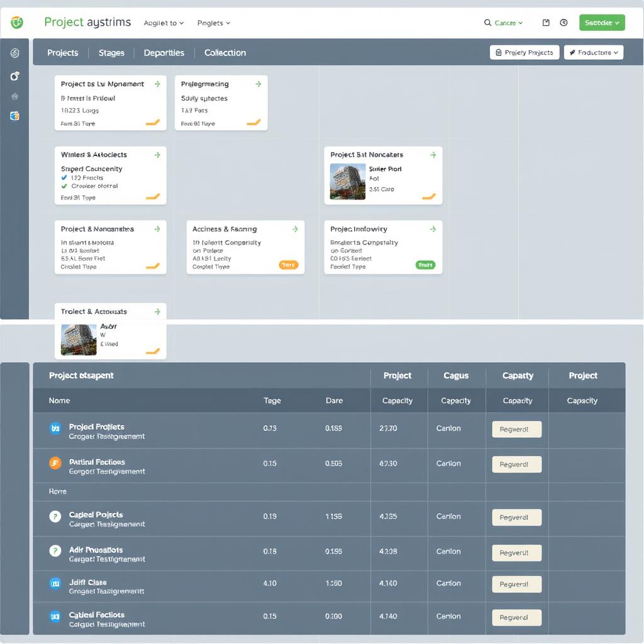
Task: Switch to the Stages tab
Action: pos(111,53)
